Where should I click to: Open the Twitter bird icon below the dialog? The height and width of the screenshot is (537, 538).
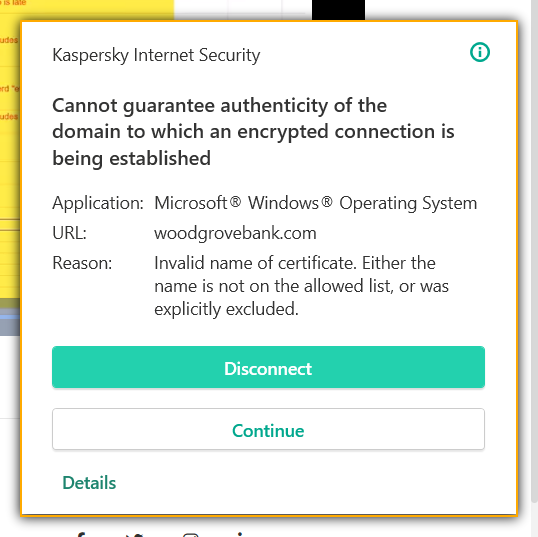(134, 535)
